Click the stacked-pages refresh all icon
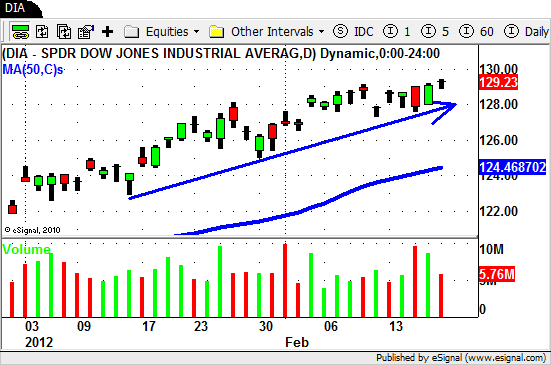The height and width of the screenshot is (365, 551). coord(64,32)
